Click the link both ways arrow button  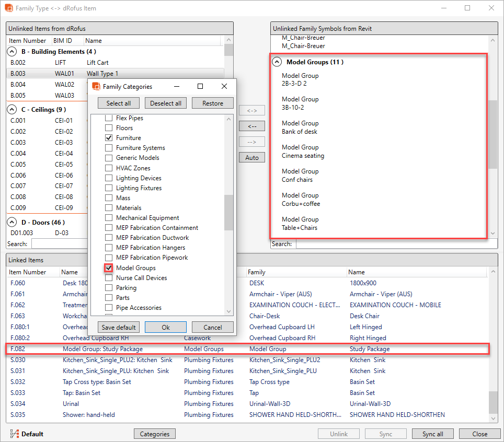click(252, 111)
